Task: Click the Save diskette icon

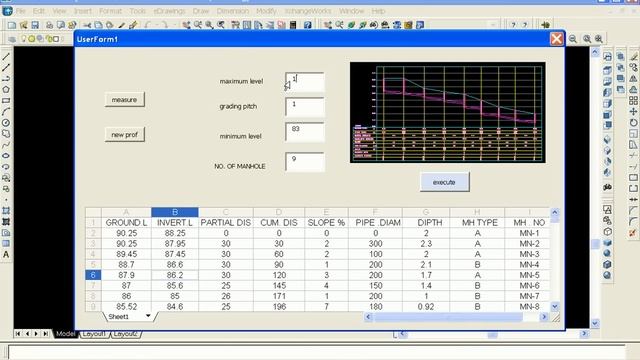Action: coord(35,25)
